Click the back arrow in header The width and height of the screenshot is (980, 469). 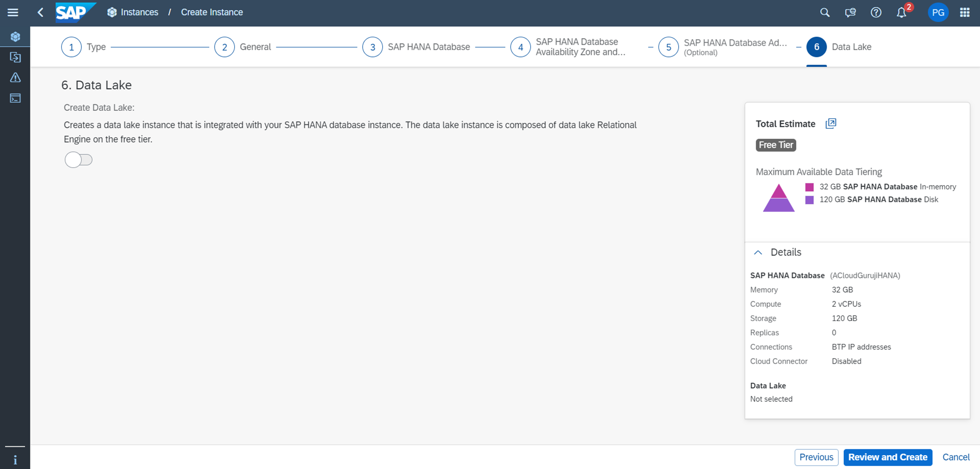pos(41,12)
